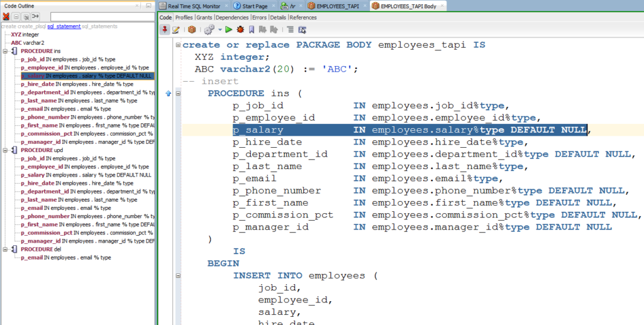The height and width of the screenshot is (325, 644).
Task: Click the red X icon in Code Outline
Action: click(6, 16)
